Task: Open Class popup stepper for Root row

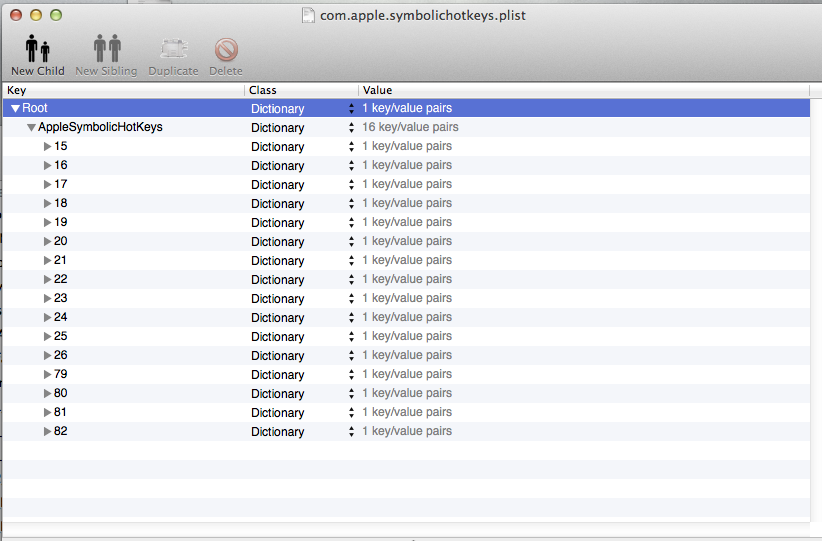Action: coord(351,109)
